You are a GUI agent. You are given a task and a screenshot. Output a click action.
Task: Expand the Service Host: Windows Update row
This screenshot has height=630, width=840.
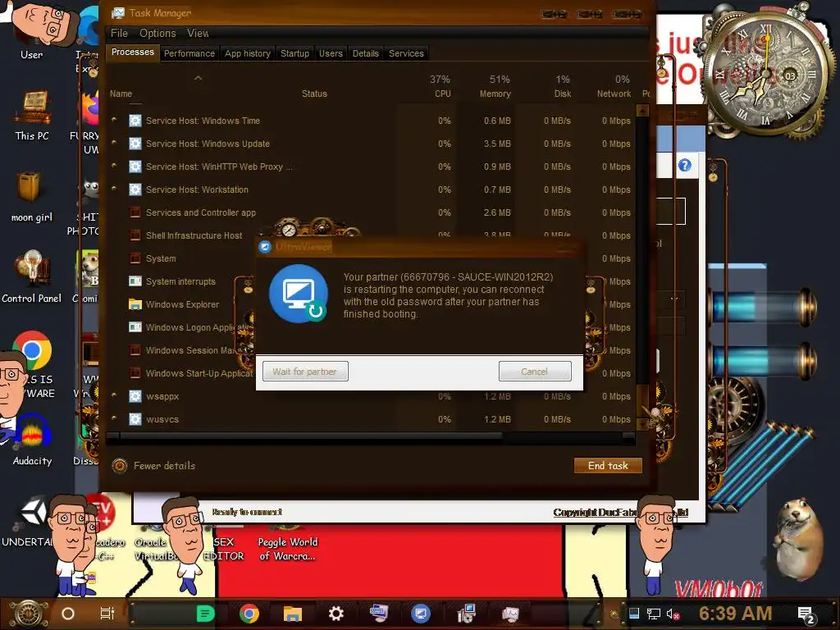[x=114, y=143]
